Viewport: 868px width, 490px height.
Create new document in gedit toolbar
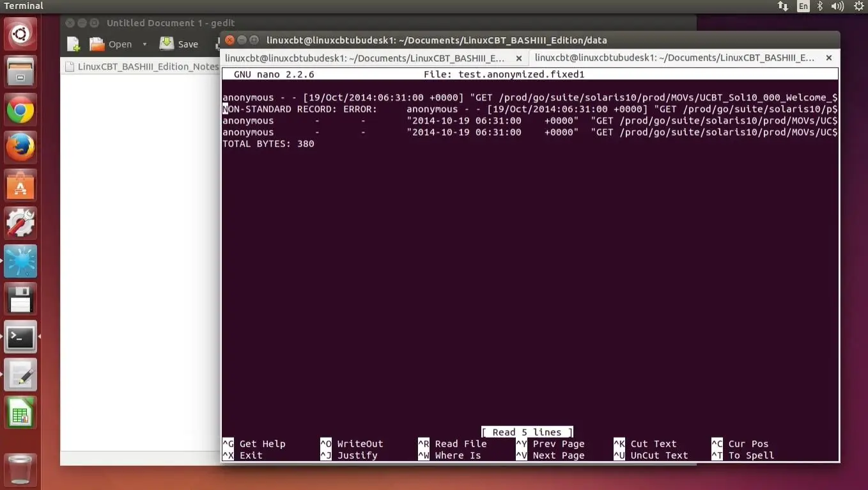(x=74, y=44)
